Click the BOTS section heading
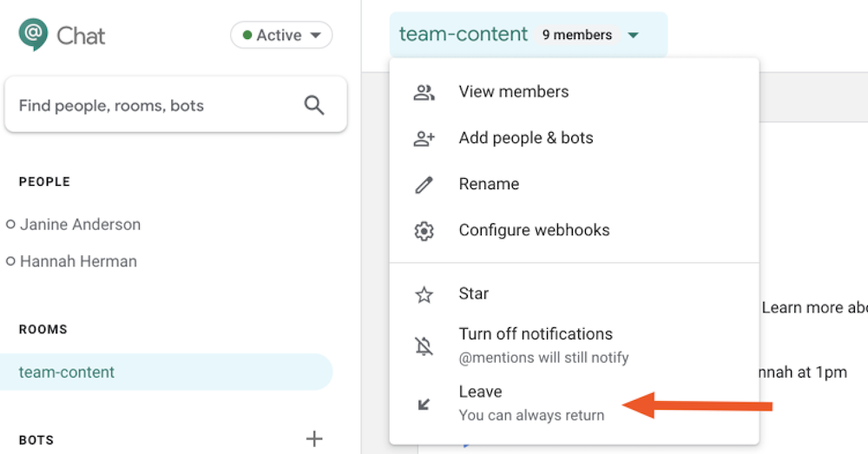868x454 pixels. point(36,440)
